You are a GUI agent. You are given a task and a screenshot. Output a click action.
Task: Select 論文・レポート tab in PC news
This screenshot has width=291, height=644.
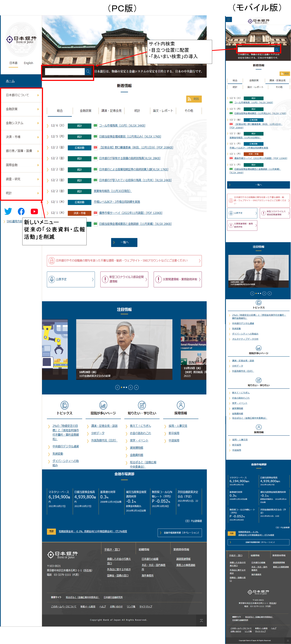pyautogui.click(x=163, y=111)
